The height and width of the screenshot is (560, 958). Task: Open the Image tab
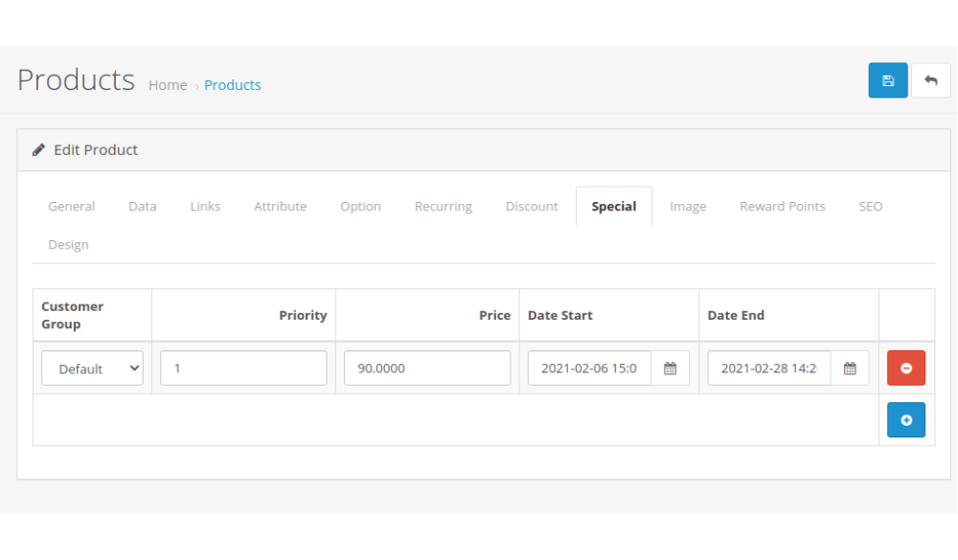[688, 207]
